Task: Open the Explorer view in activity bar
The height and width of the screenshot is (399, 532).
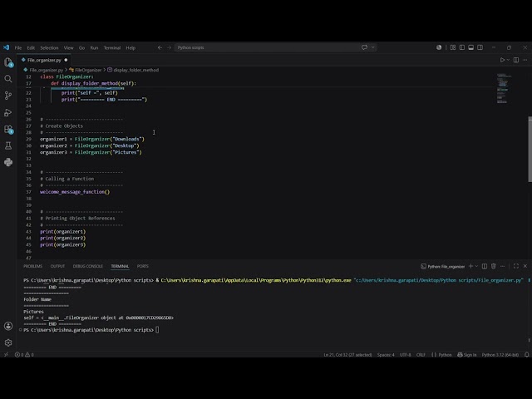Action: tap(8, 62)
